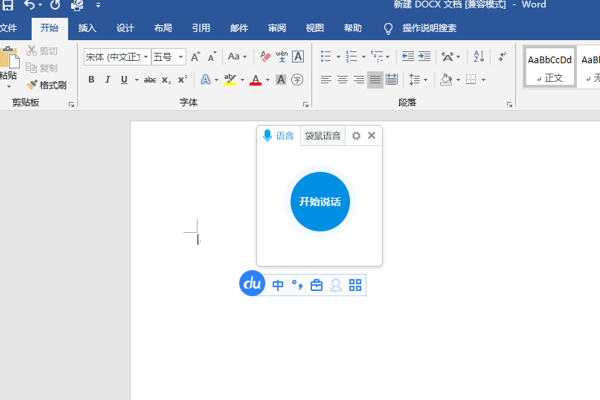Click the 格式刷 format painter button

pyautogui.click(x=46, y=85)
